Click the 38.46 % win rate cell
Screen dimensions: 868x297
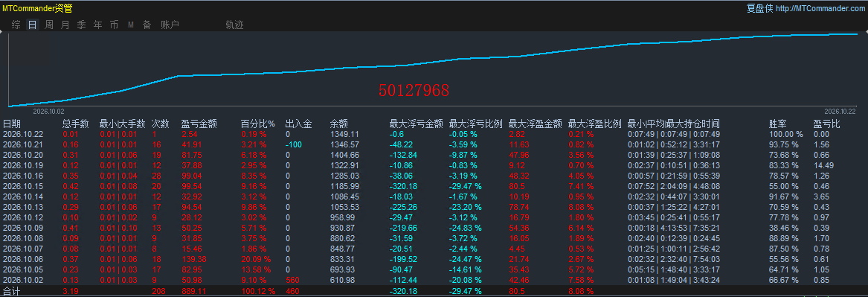point(784,228)
